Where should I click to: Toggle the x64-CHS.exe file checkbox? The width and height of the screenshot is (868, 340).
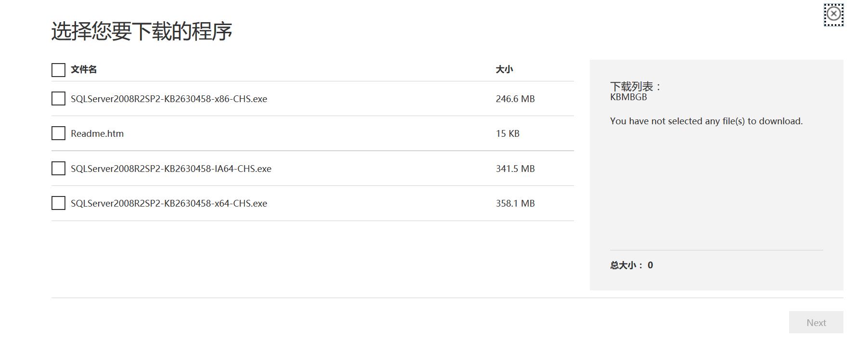pos(58,203)
